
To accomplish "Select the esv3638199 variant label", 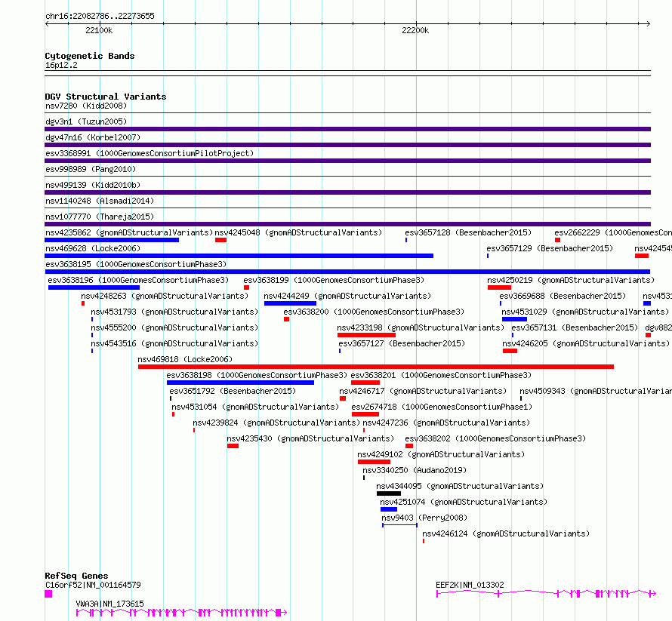I will (x=334, y=280).
